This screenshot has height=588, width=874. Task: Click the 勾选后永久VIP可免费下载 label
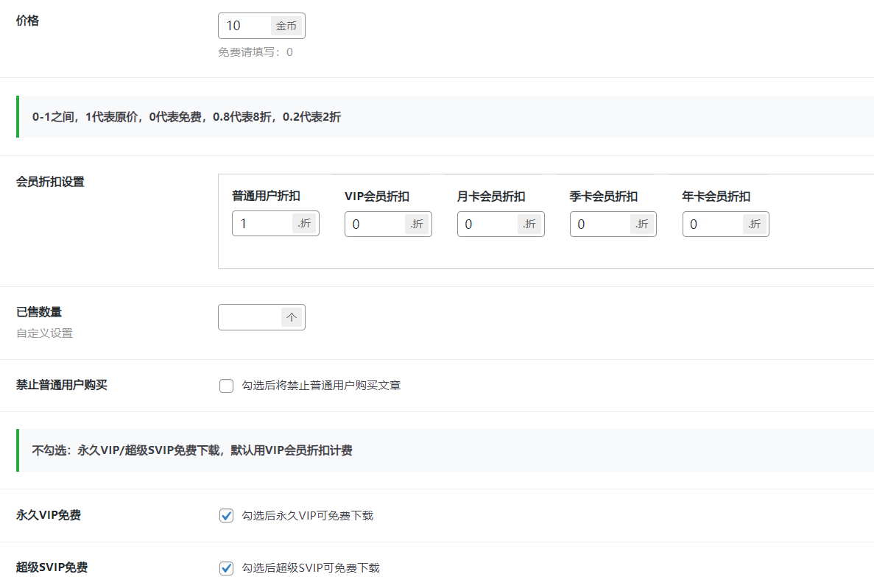(x=308, y=516)
